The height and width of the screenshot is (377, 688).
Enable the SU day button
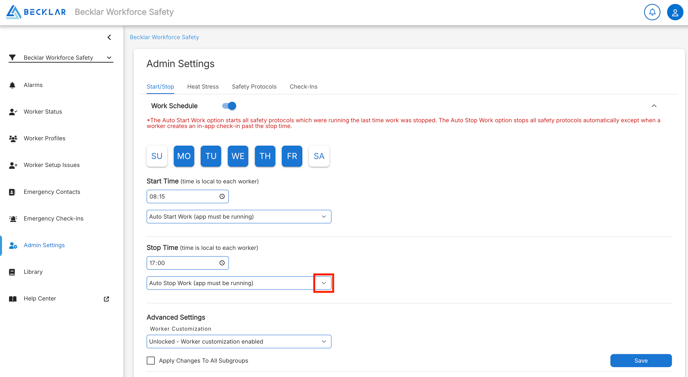(x=157, y=156)
